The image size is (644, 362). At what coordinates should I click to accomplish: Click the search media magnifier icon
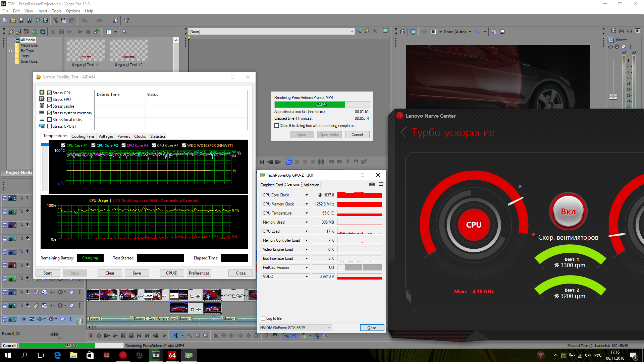124,32
